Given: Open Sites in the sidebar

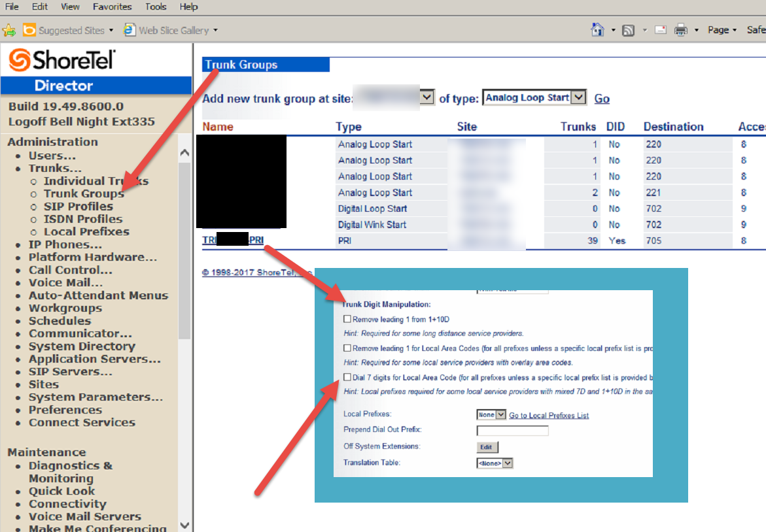Looking at the screenshot, I should pos(43,384).
